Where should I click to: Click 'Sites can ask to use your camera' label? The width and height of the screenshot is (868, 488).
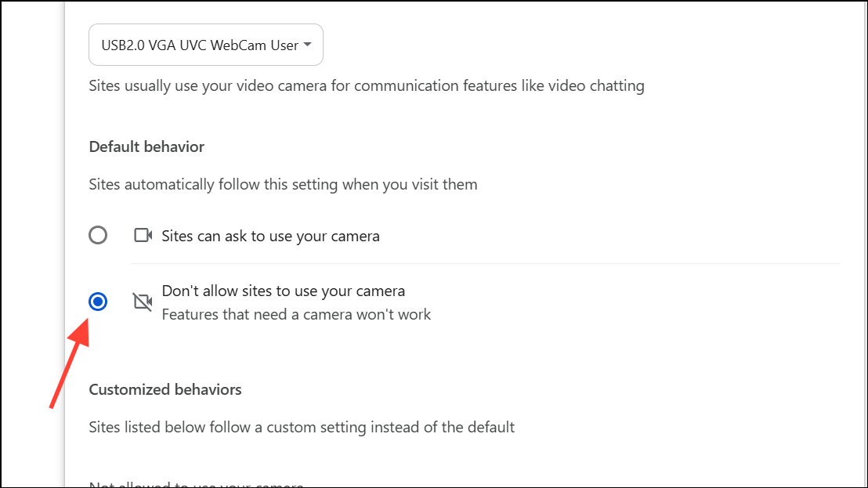[271, 237]
